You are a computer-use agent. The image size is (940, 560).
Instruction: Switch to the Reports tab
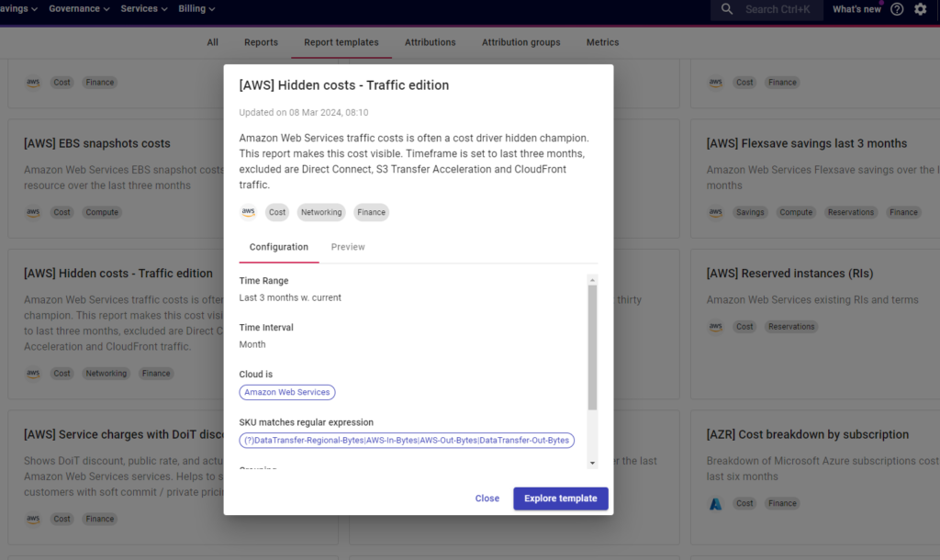(261, 42)
